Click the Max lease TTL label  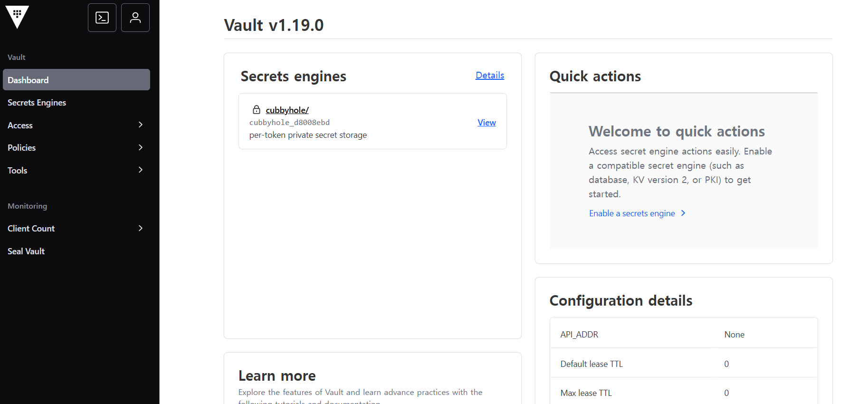coord(586,393)
